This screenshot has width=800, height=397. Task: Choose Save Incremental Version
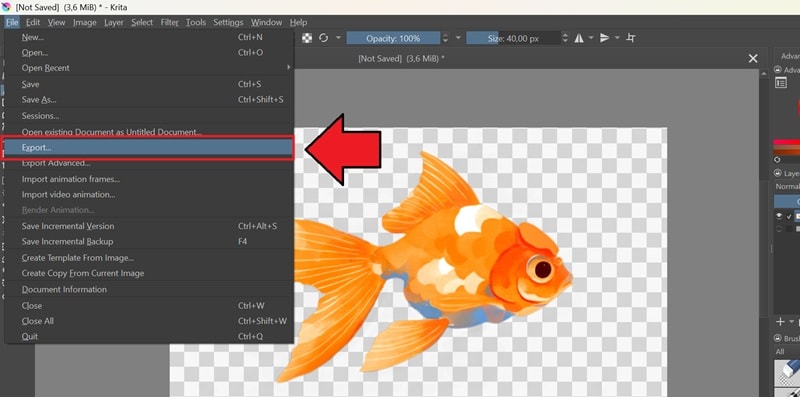click(149, 226)
